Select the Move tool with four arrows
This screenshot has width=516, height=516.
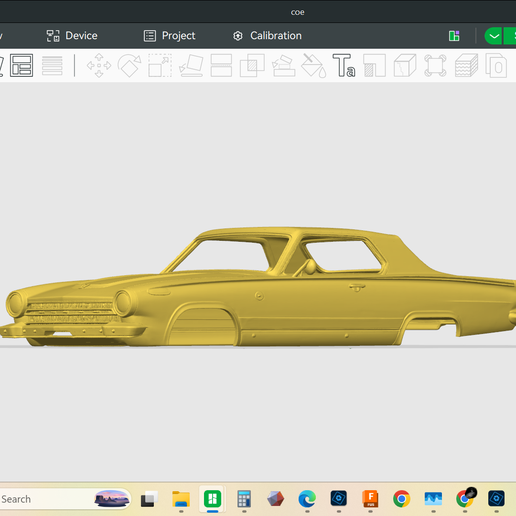(x=99, y=65)
